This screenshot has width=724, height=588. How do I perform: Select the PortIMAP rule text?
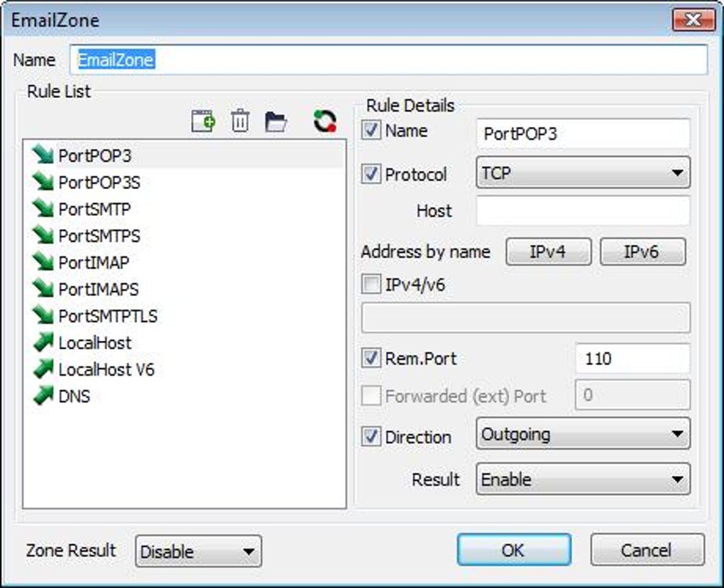94,263
